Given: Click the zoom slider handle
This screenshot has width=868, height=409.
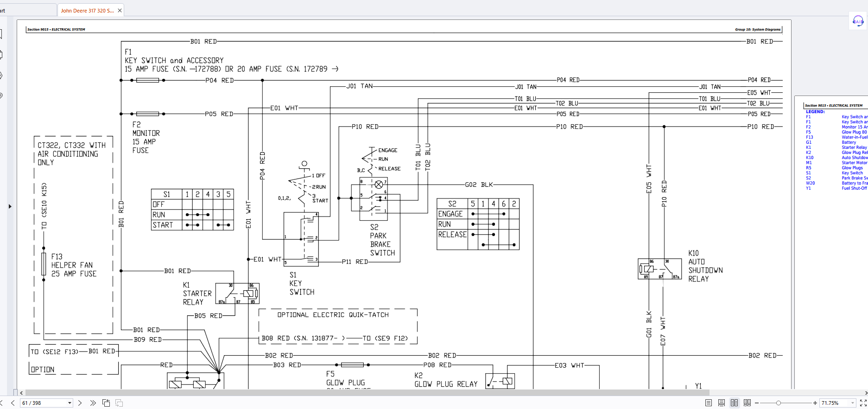Looking at the screenshot, I should 779,403.
